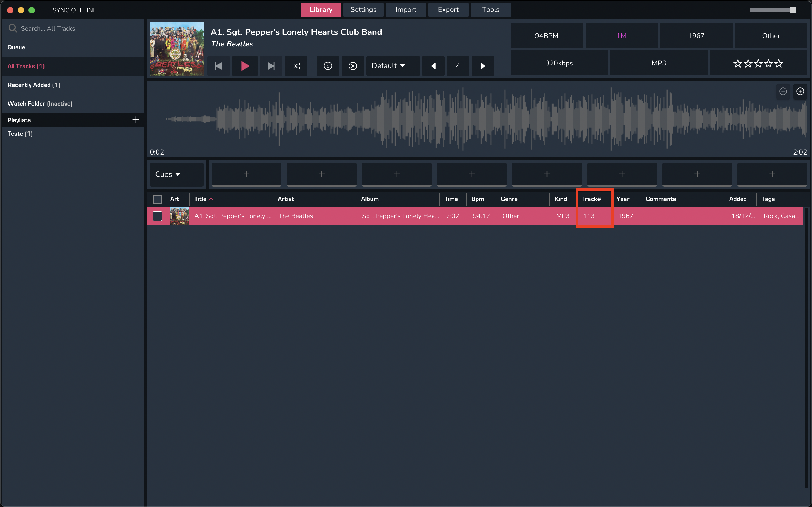The height and width of the screenshot is (507, 812).
Task: Open the Export tab
Action: [x=448, y=10]
